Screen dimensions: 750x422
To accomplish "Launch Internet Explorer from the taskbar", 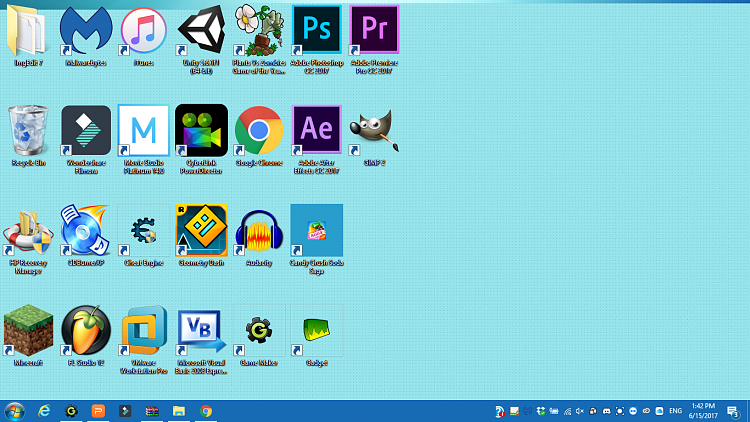I will 44,411.
